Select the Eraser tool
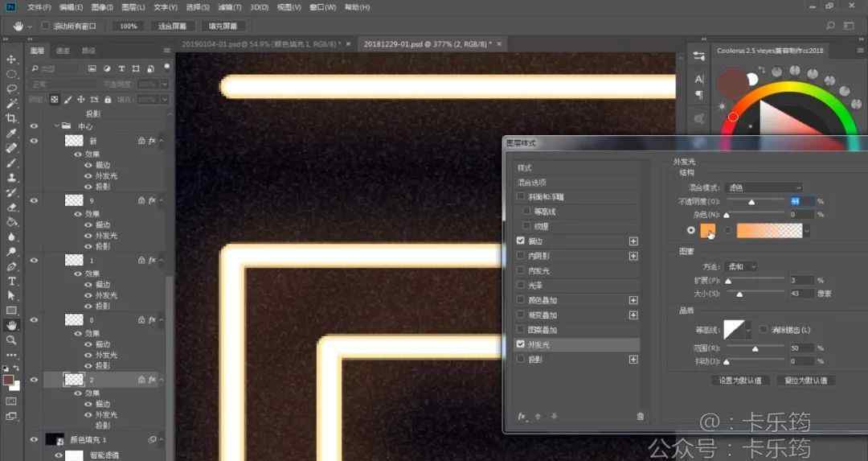Viewport: 868px width, 461px height. tap(11, 208)
